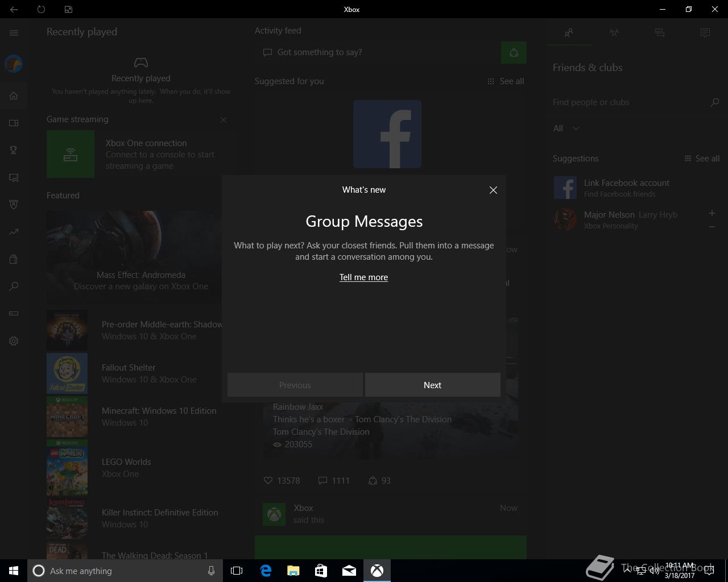Open Clubs shield icon in sidebar

pyautogui.click(x=14, y=205)
